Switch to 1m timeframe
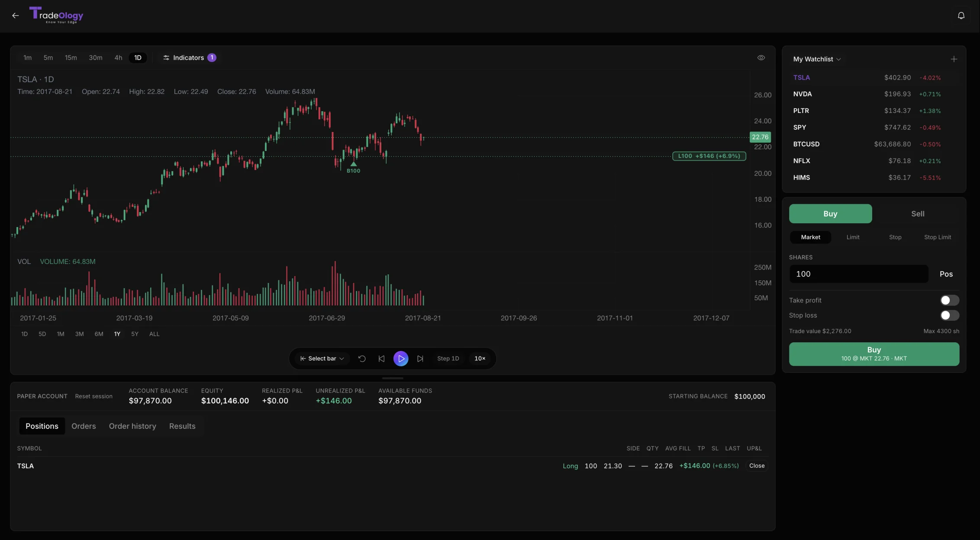Image resolution: width=980 pixels, height=540 pixels. point(28,58)
